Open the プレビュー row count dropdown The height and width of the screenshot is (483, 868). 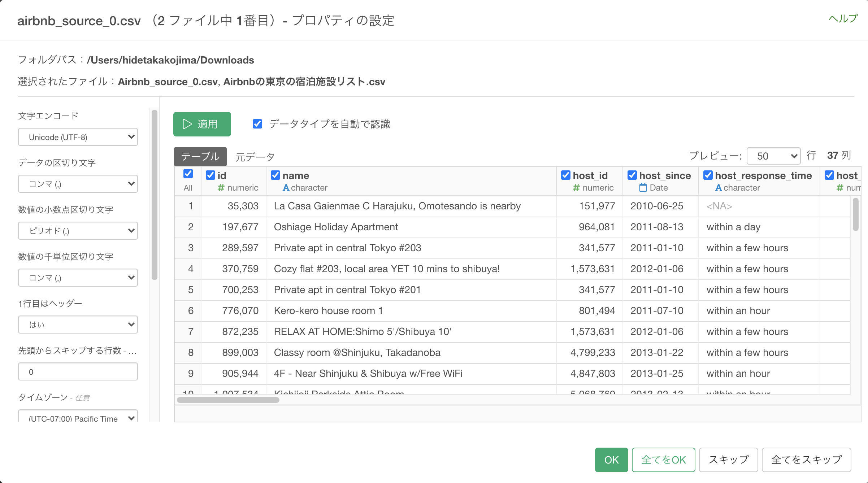point(773,156)
